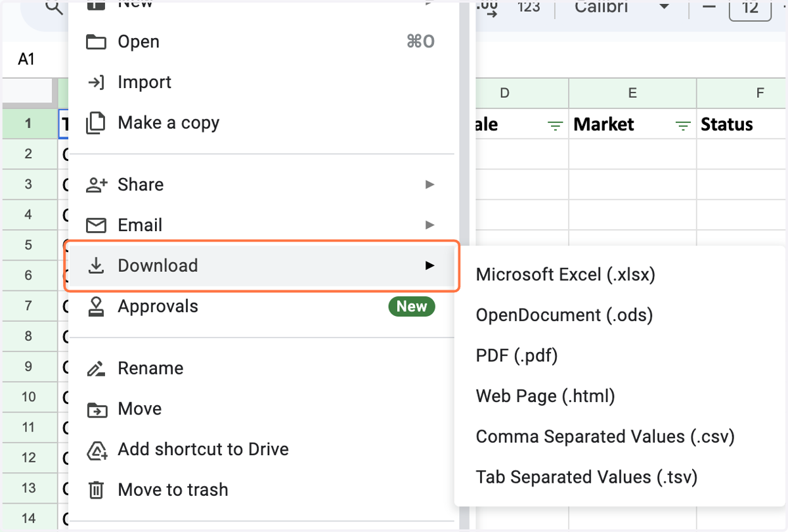Image resolution: width=788 pixels, height=532 pixels.
Task: Click the Rename pencil icon
Action: [96, 368]
